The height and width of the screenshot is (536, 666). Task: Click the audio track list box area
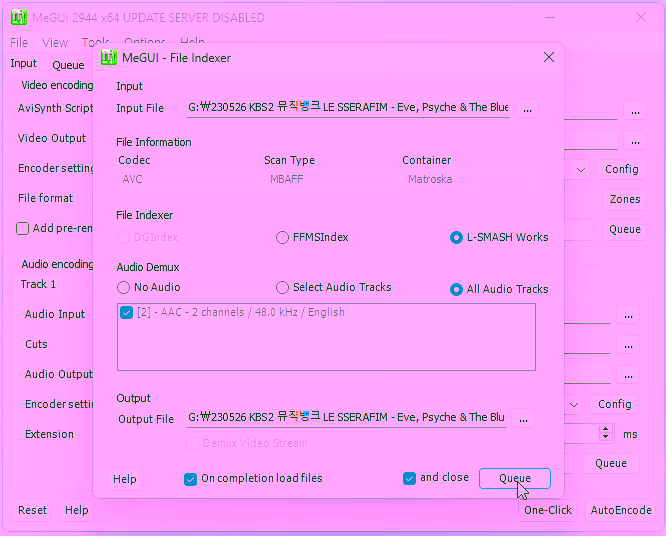coord(326,337)
